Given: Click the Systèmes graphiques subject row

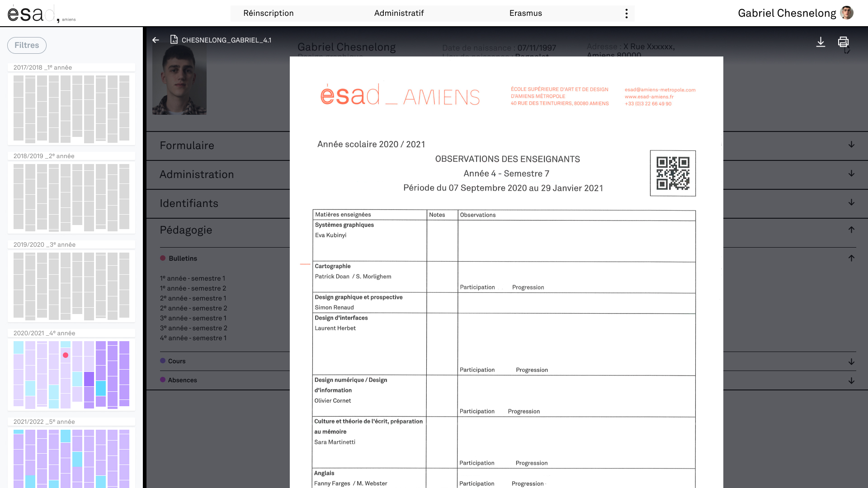Looking at the screenshot, I should point(504,241).
